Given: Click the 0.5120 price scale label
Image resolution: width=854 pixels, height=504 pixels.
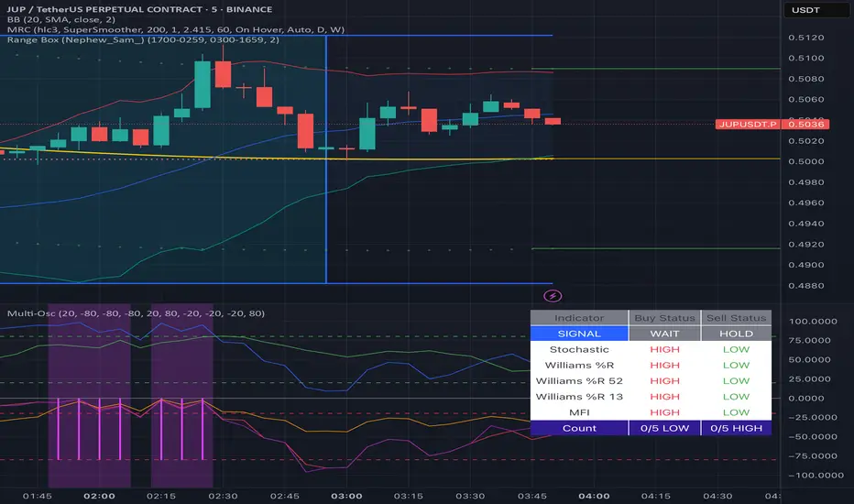Looking at the screenshot, I should pos(806,38).
